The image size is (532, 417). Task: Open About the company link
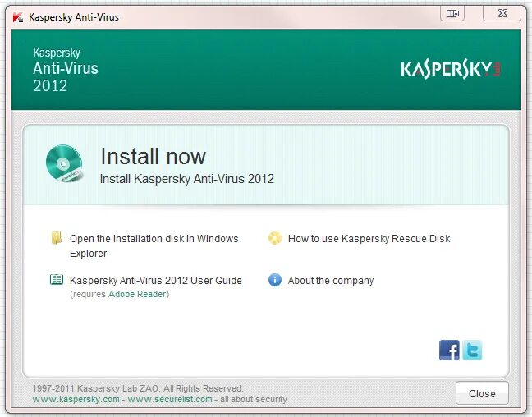click(331, 281)
